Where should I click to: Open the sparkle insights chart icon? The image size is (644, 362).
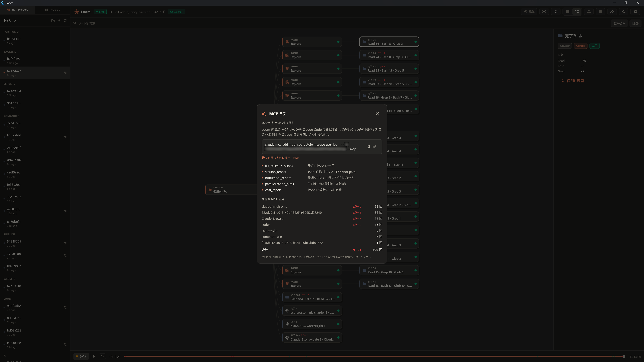pos(612,12)
